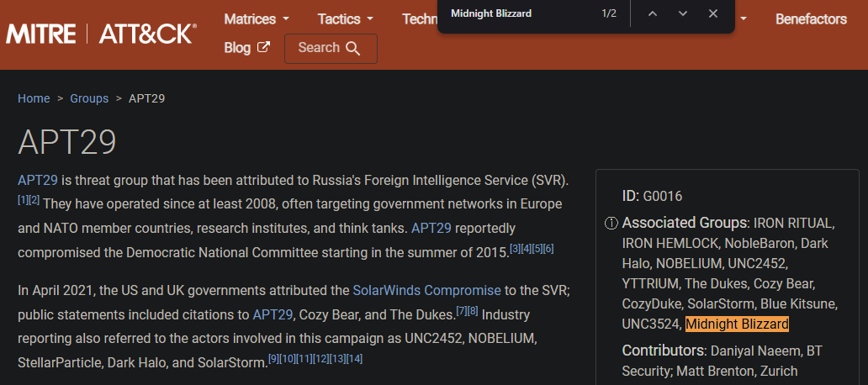The width and height of the screenshot is (868, 385).
Task: Open the Matrices dropdown menu
Action: (257, 18)
